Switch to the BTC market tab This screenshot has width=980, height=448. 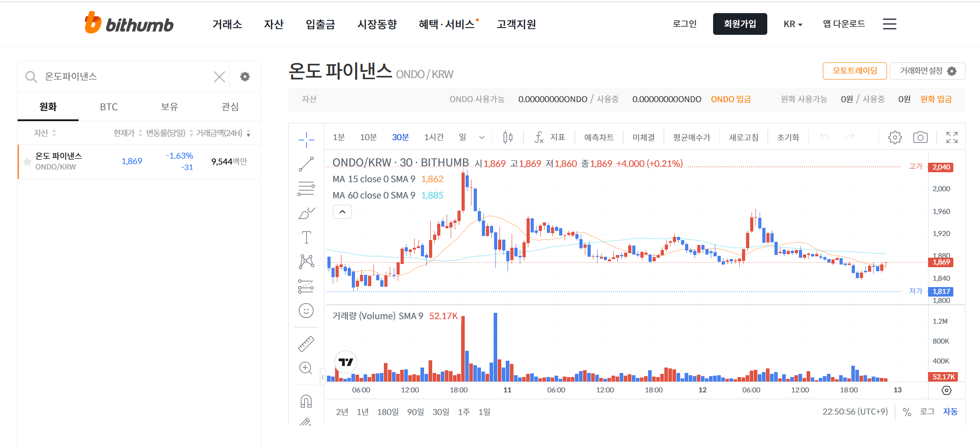tap(108, 107)
